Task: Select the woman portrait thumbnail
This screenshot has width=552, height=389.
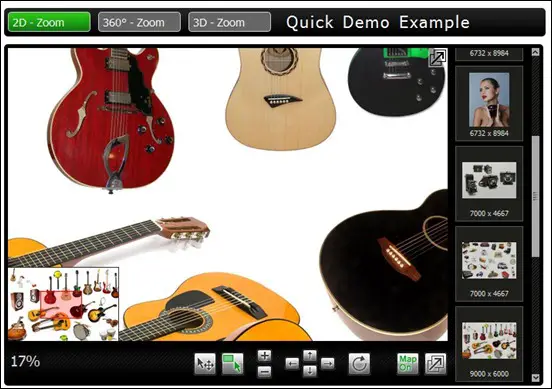Action: pos(489,100)
